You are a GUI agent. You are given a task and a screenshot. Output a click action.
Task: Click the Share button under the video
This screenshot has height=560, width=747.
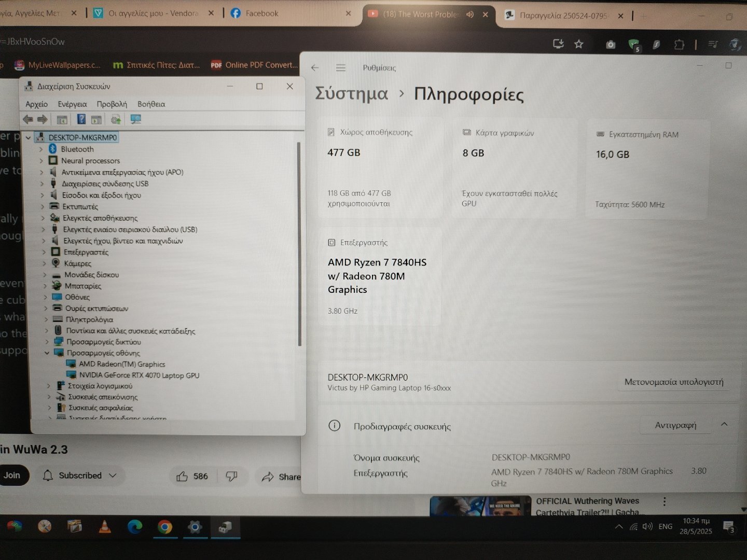(x=281, y=477)
